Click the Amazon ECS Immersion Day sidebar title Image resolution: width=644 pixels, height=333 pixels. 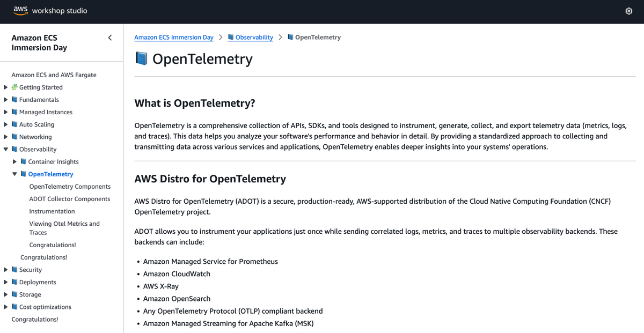pyautogui.click(x=39, y=43)
